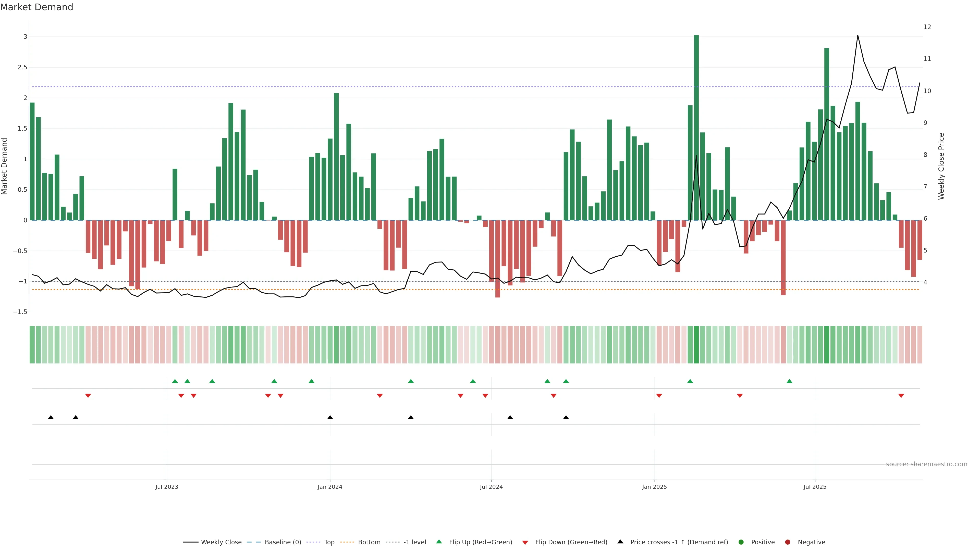980x551 pixels.
Task: Click the dark red Negative legend dot
Action: click(x=788, y=542)
